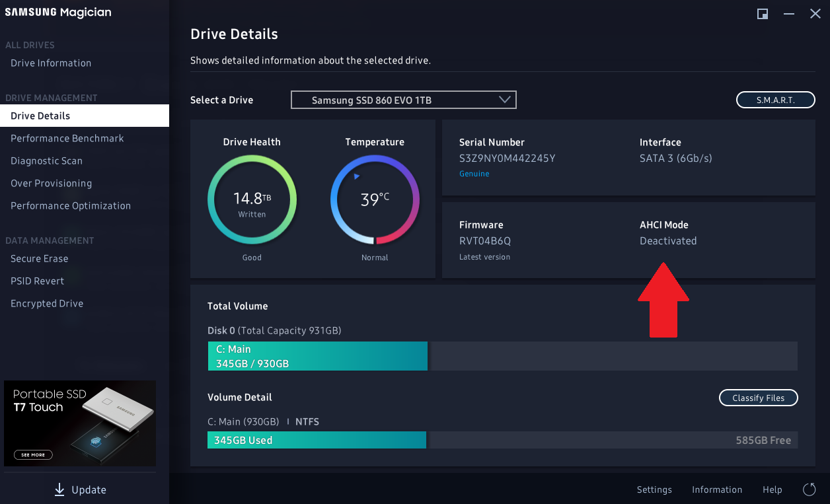Click the C: Main (930GB) NTFS label
This screenshot has height=504, width=830.
[x=263, y=421]
